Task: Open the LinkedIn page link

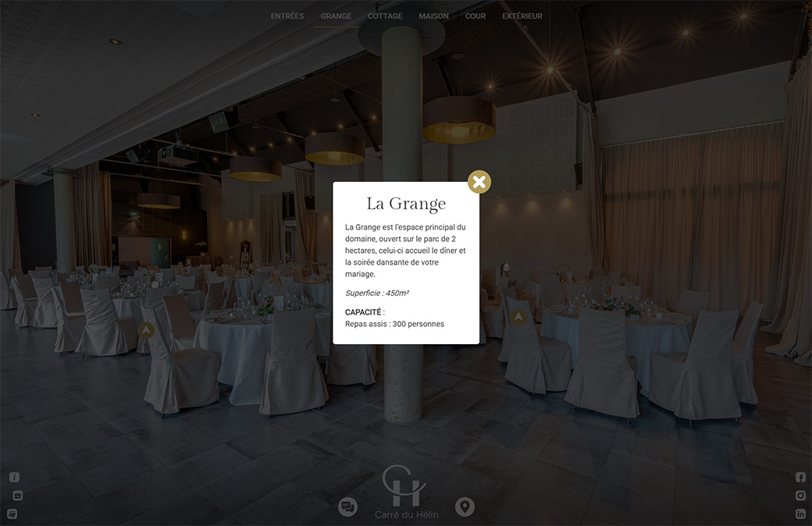Action: pos(800,514)
